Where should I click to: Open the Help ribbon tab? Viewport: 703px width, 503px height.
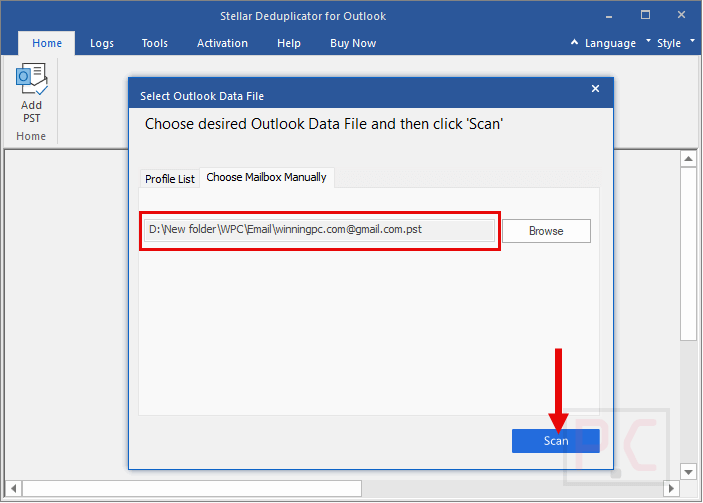(x=289, y=43)
